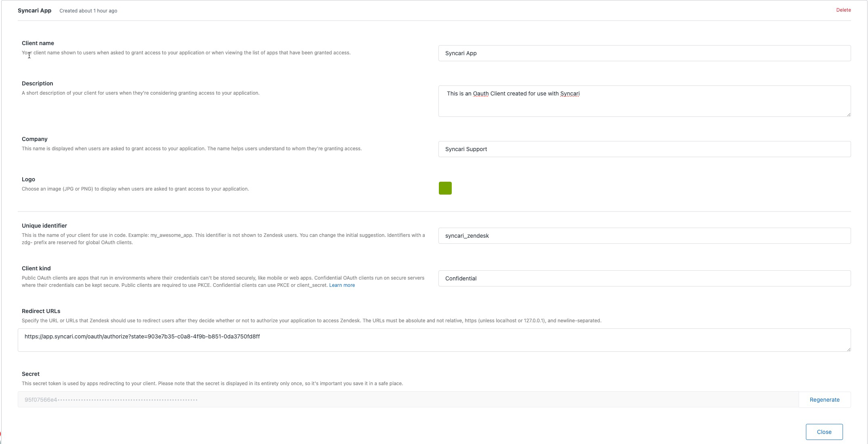This screenshot has width=868, height=444.
Task: Open the 'Learn more' link about client kinds
Action: click(342, 285)
